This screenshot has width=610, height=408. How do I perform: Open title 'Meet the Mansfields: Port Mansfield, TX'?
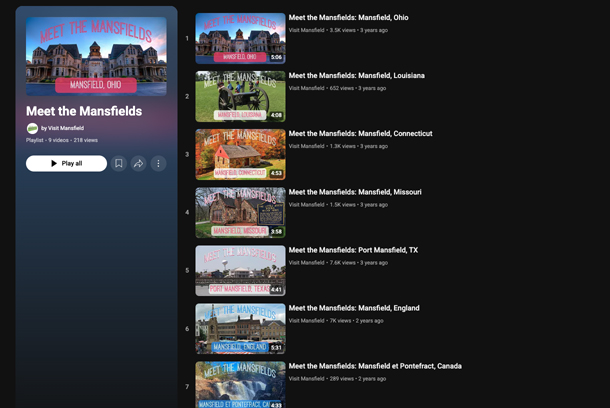tap(353, 250)
